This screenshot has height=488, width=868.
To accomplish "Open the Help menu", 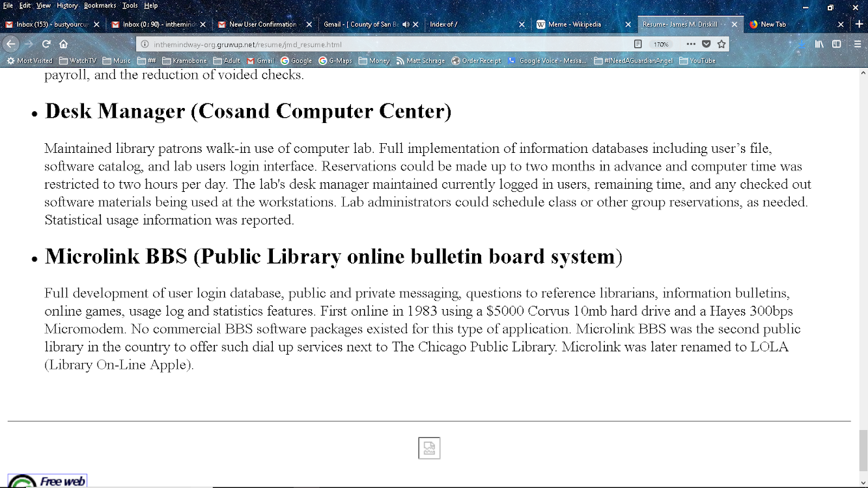I will 150,5.
